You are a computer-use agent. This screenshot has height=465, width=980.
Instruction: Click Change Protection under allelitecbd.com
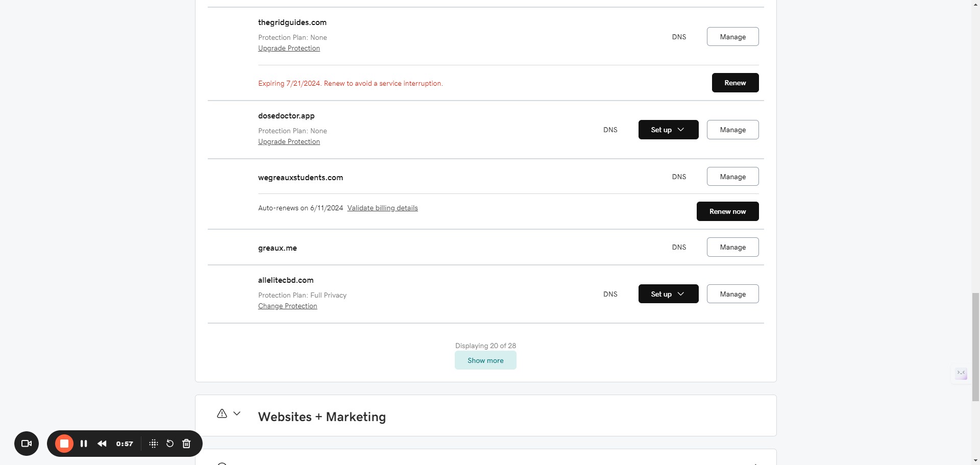(287, 306)
